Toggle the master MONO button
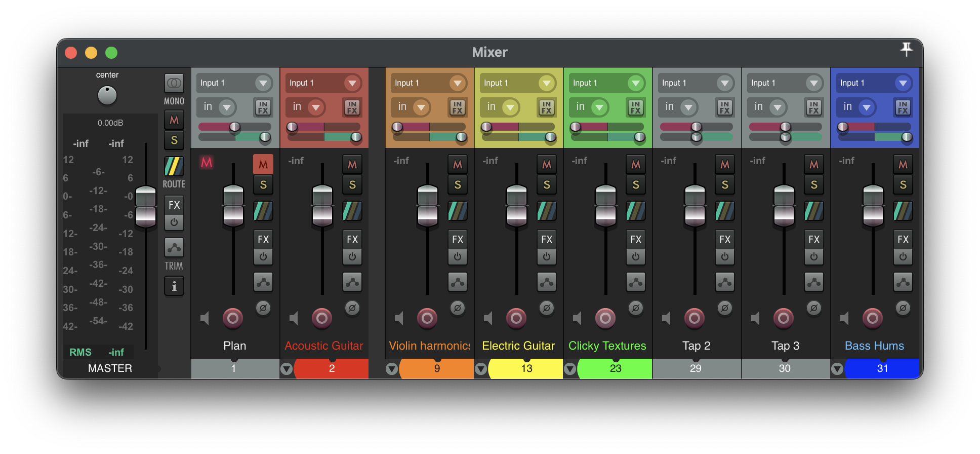 coord(174,83)
